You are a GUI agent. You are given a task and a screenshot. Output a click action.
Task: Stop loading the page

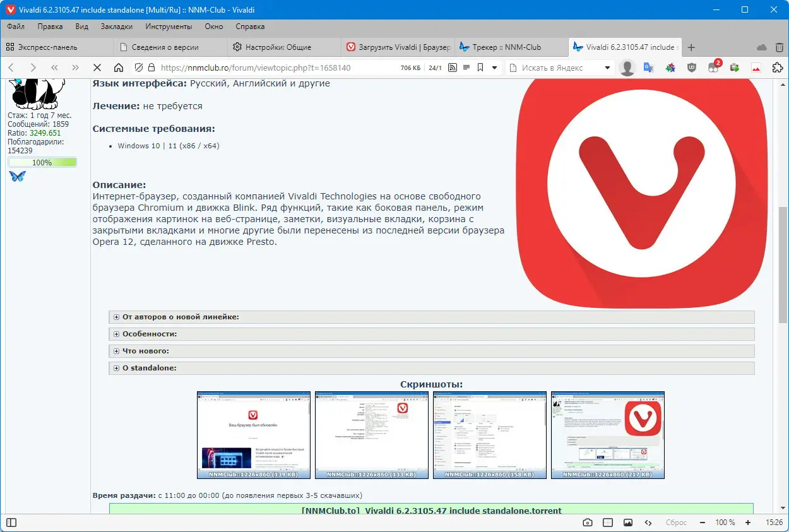(97, 68)
